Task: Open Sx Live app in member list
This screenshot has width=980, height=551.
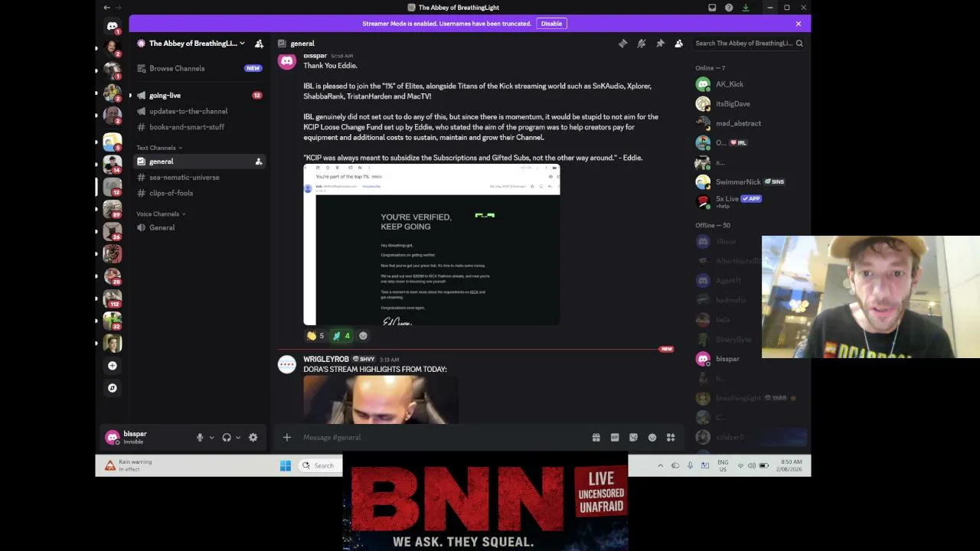Action: [750, 202]
